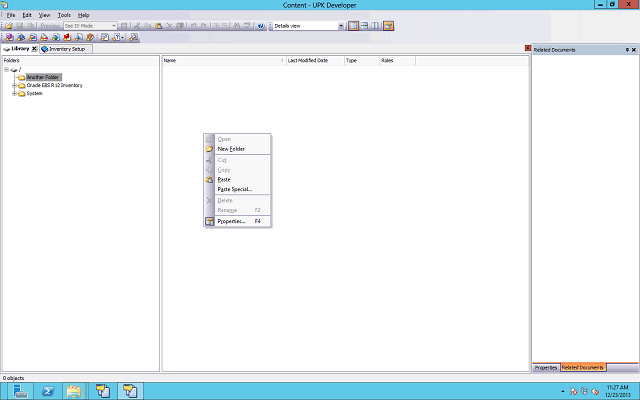Switch to the Properties pane tab

pos(546,368)
